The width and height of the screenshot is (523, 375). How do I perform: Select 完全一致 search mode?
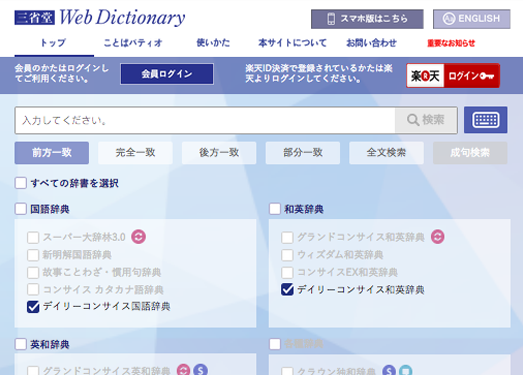point(135,153)
